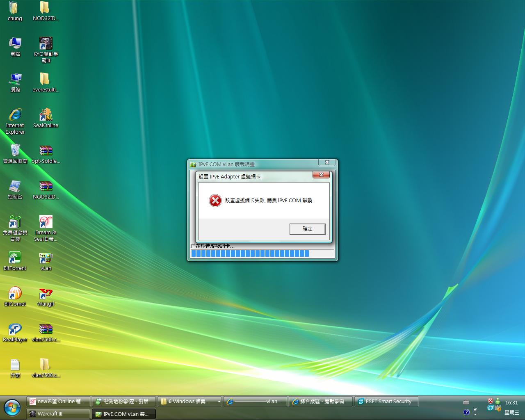Open the 網路 network icon
The width and height of the screenshot is (525, 420).
[x=15, y=82]
